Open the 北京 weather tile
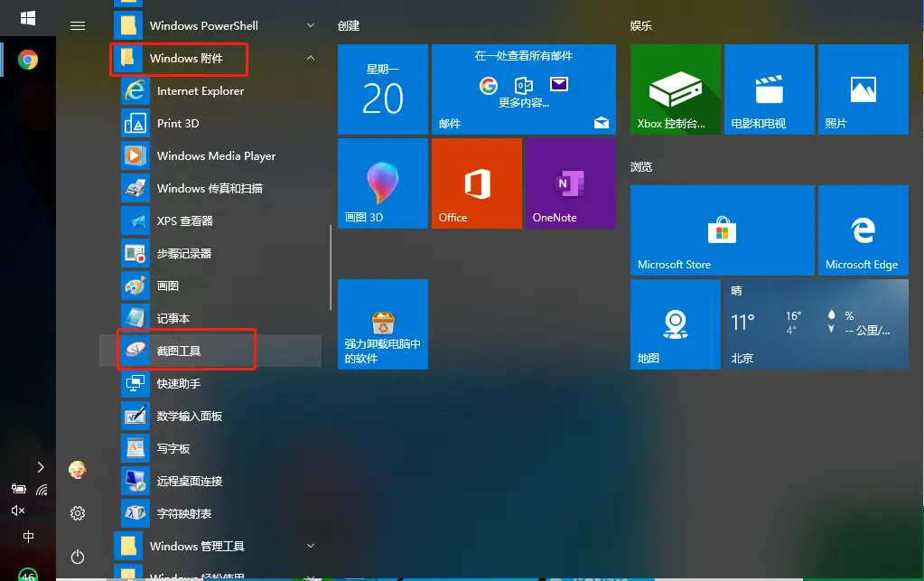The height and width of the screenshot is (581, 924). coord(816,324)
